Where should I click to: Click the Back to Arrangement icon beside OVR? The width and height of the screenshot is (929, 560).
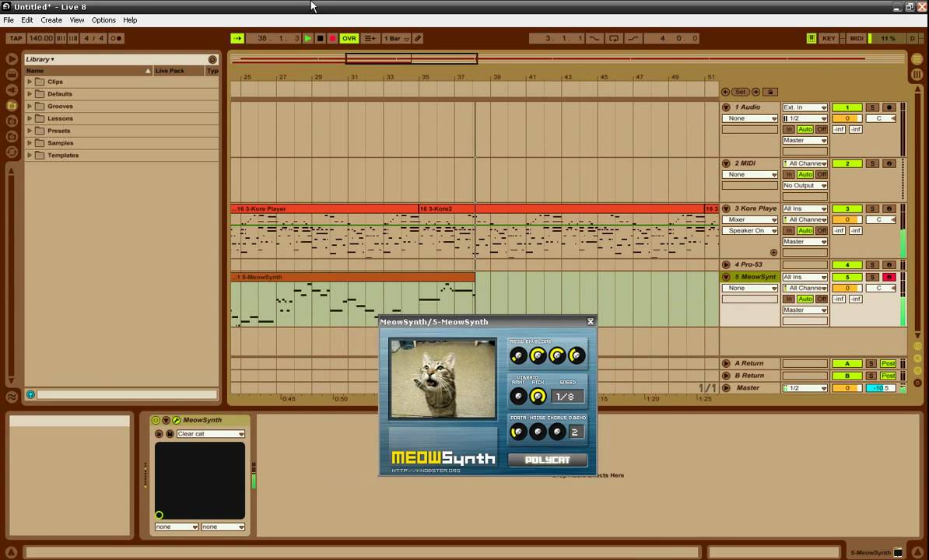click(370, 38)
